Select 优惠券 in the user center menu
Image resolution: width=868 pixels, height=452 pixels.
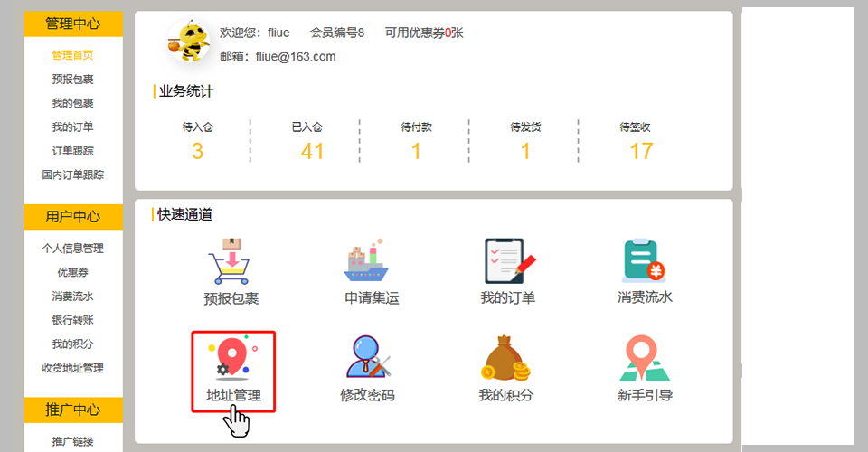point(72,272)
